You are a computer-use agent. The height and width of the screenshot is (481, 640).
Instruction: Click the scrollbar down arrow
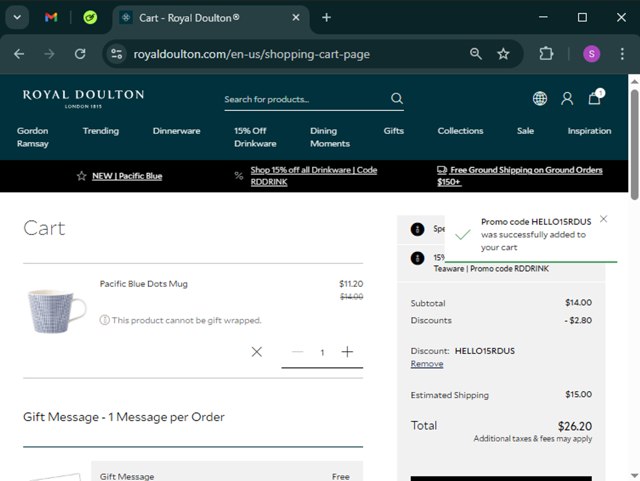click(x=634, y=475)
